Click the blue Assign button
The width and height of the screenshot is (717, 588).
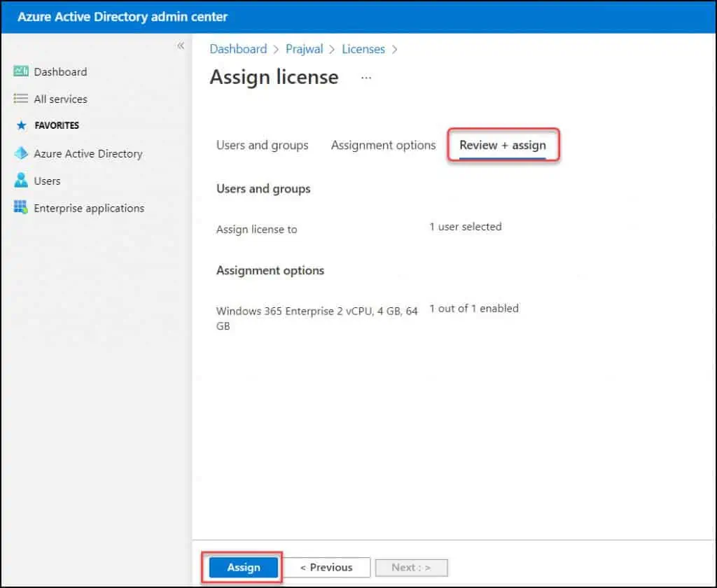point(243,568)
